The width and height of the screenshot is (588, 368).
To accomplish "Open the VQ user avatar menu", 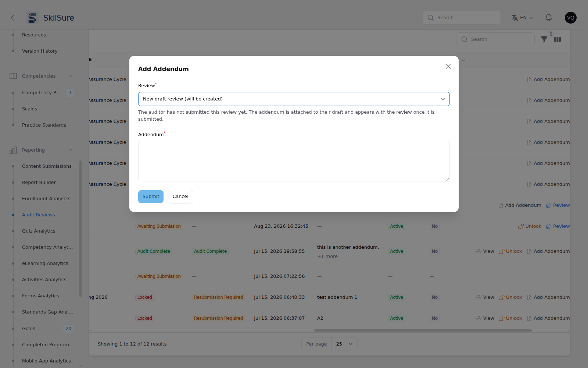I will (x=571, y=18).
